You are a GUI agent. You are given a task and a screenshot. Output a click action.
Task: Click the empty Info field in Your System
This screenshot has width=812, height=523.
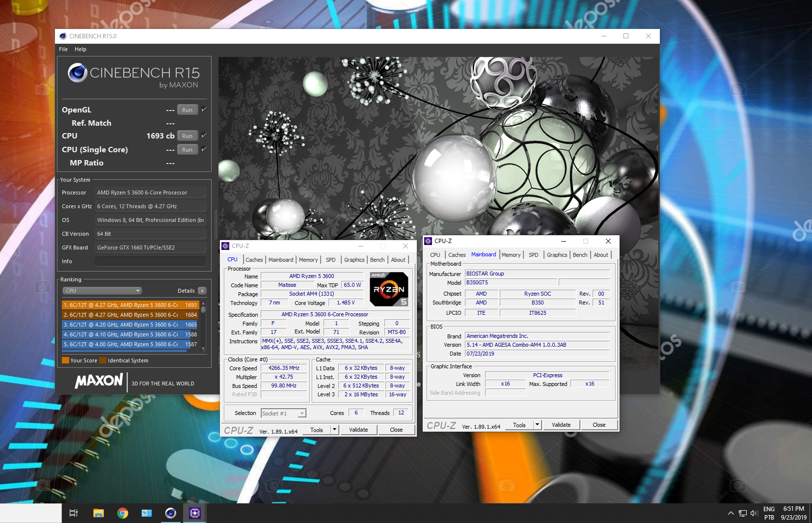150,261
